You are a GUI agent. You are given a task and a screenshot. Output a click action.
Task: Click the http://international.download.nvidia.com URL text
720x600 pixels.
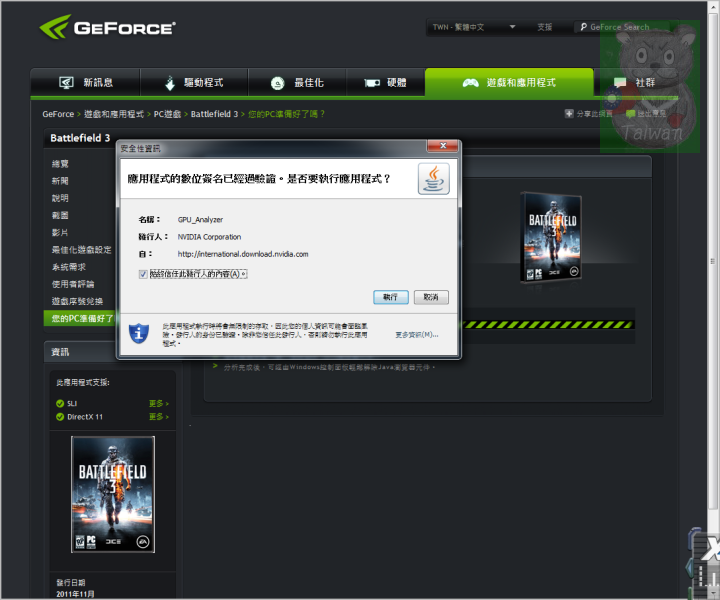pyautogui.click(x=243, y=254)
